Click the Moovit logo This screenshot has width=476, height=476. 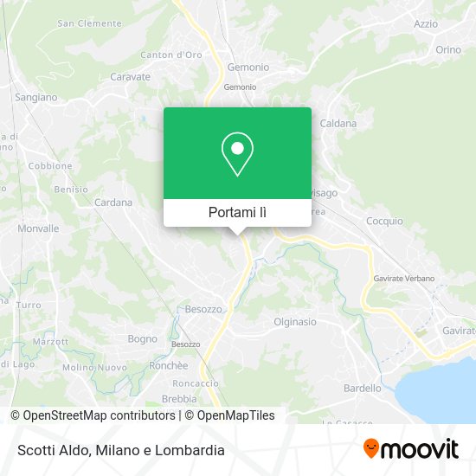411,448
